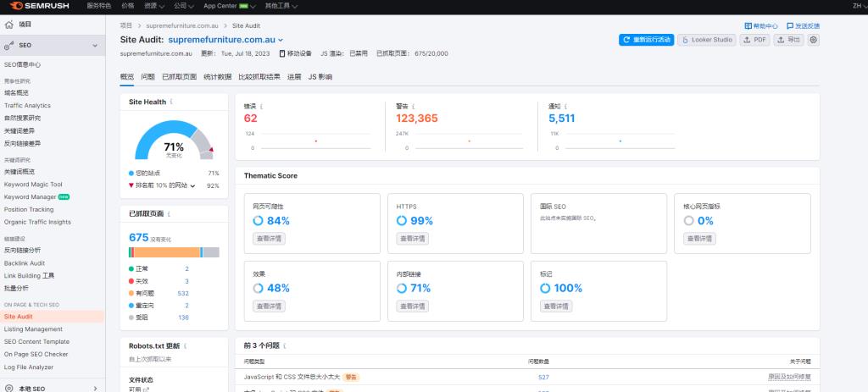
Task: Switch to the JS 影响 tab
Action: [x=320, y=77]
